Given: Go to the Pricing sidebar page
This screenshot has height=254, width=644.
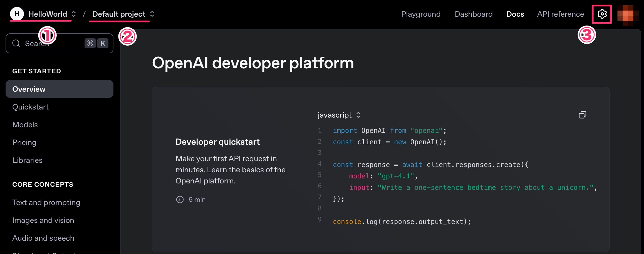Looking at the screenshot, I should pos(24,143).
